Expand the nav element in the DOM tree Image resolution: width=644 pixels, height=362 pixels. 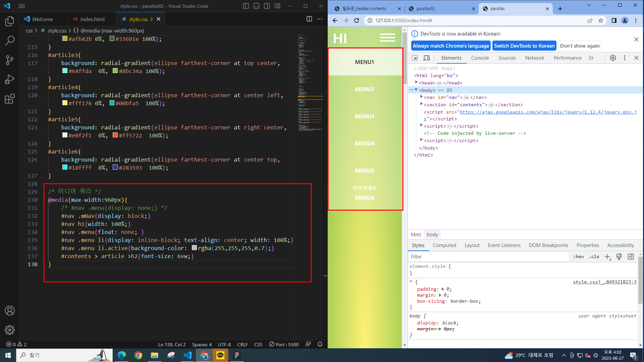(421, 97)
